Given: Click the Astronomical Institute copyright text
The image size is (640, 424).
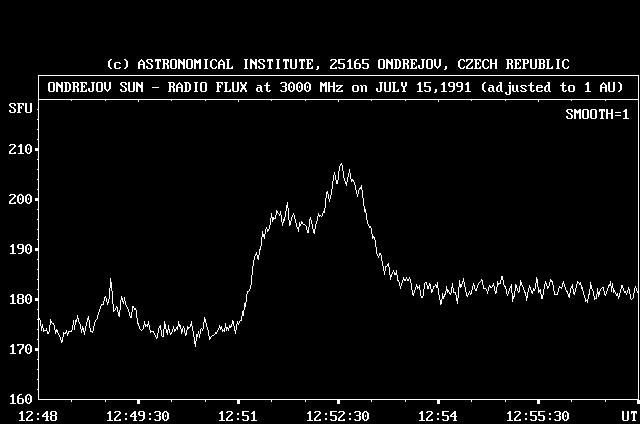Looking at the screenshot, I should point(336,65).
